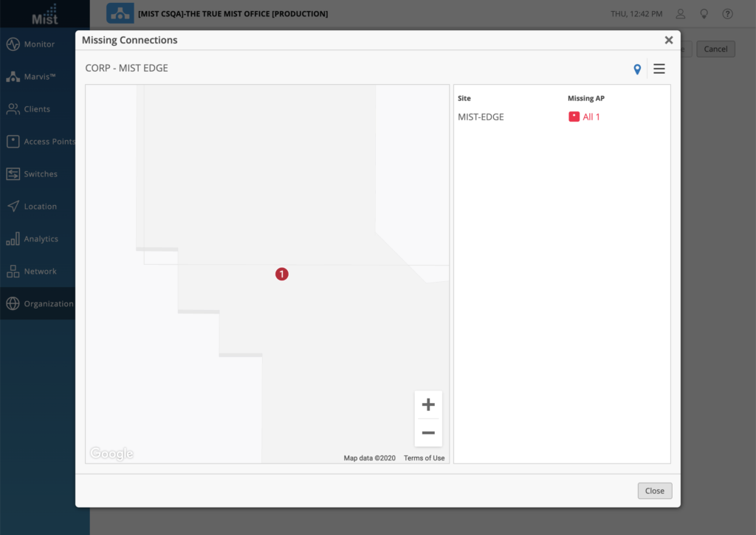Image resolution: width=756 pixels, height=535 pixels.
Task: Zoom in on the map
Action: [x=428, y=404]
